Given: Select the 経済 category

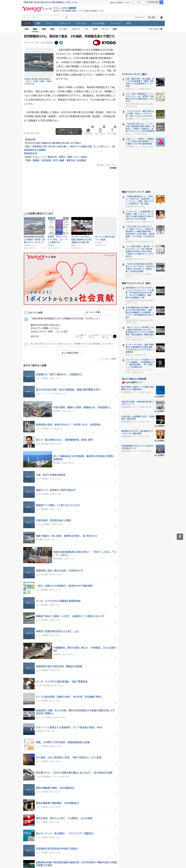Looking at the screenshot, I should point(52,29).
